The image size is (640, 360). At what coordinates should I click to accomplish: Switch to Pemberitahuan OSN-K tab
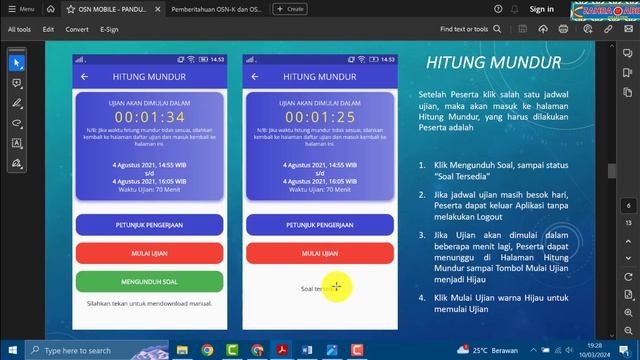click(217, 9)
